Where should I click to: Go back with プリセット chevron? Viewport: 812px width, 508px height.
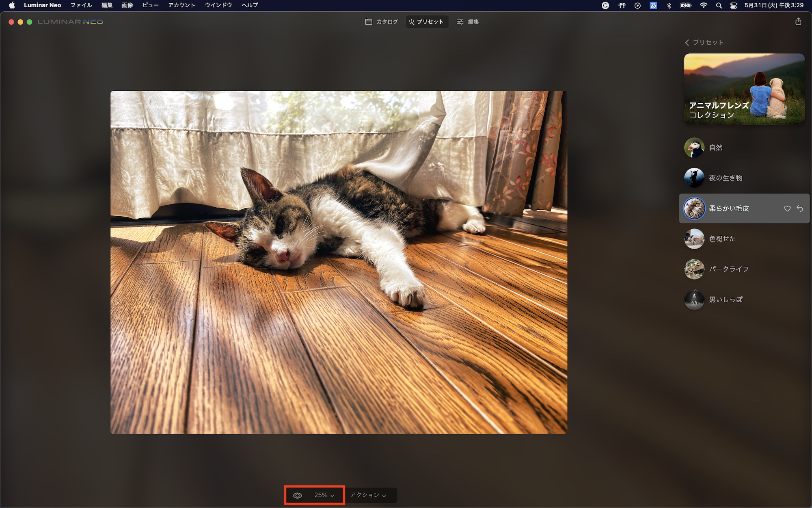[x=687, y=43]
